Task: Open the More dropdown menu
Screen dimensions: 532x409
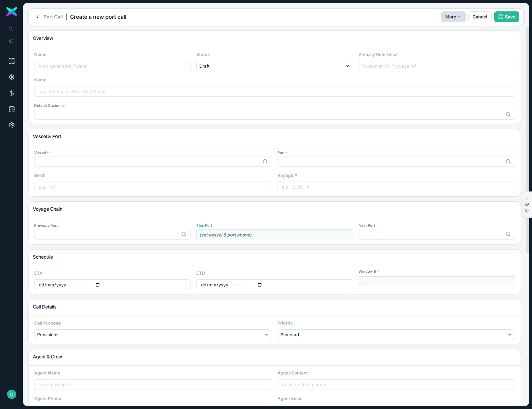Action: coord(453,17)
